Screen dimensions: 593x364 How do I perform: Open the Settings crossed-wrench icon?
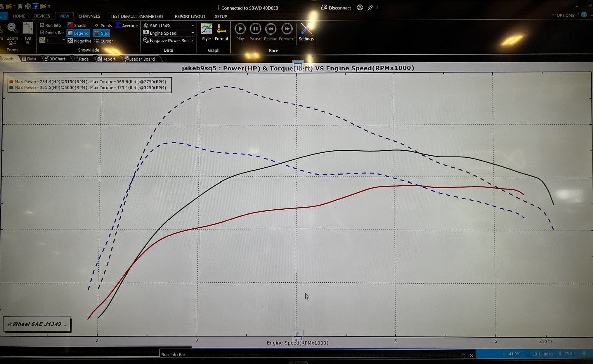point(306,31)
